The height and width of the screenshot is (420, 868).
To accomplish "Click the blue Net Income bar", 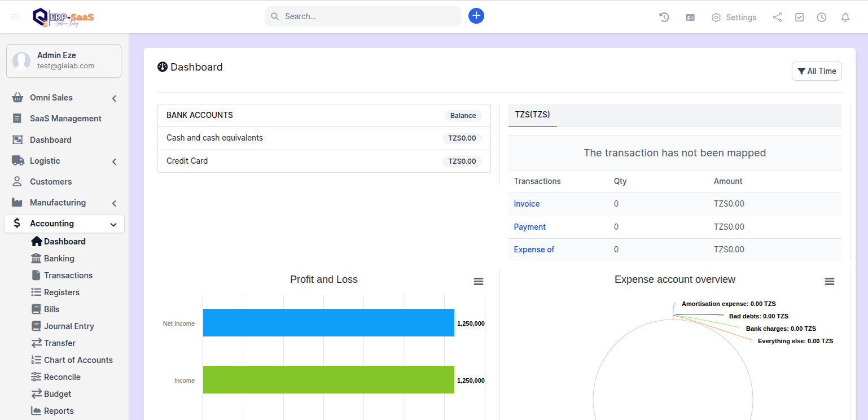I will [x=328, y=323].
